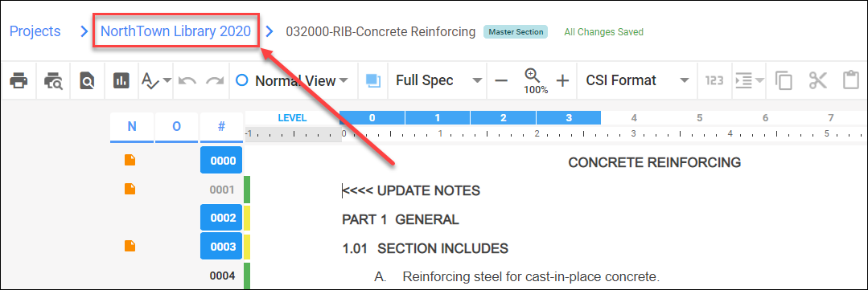The height and width of the screenshot is (290, 868).
Task: Click the horizontal ruler
Action: pyautogui.click(x=556, y=134)
